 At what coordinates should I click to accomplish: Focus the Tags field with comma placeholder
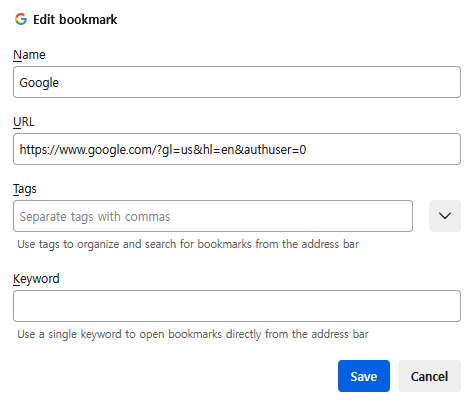213,216
